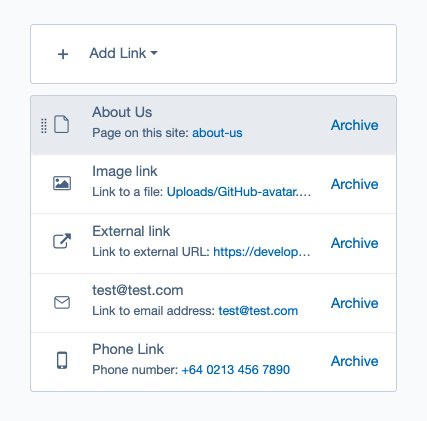Open the Uploads/GitHub-avatar file link
427x421 pixels.
(x=239, y=192)
